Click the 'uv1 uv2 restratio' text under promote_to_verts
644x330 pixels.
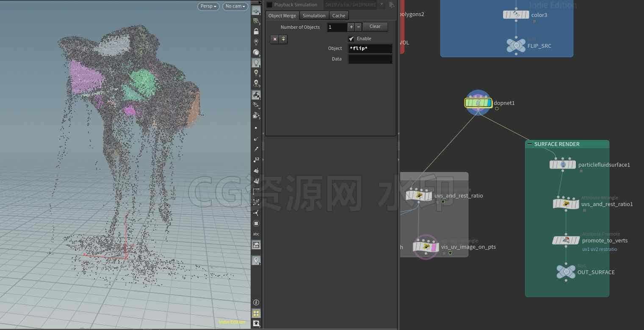click(600, 249)
